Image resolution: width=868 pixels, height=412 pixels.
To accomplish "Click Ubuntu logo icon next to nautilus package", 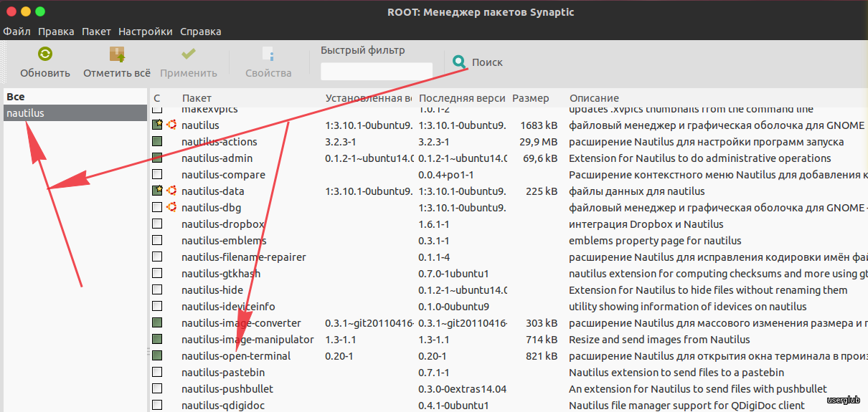I will click(x=172, y=125).
